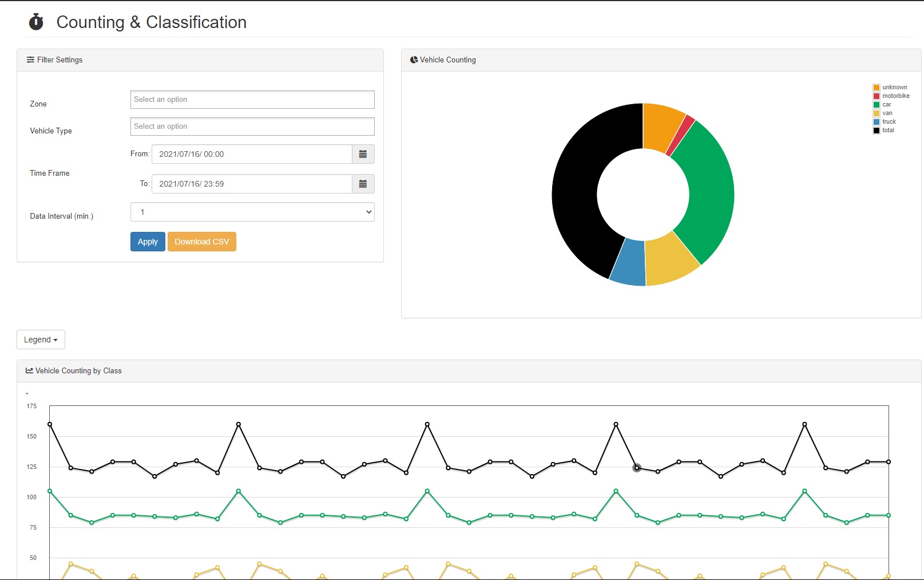The height and width of the screenshot is (580, 924).
Task: Open the calendar picker for To date
Action: 363,184
